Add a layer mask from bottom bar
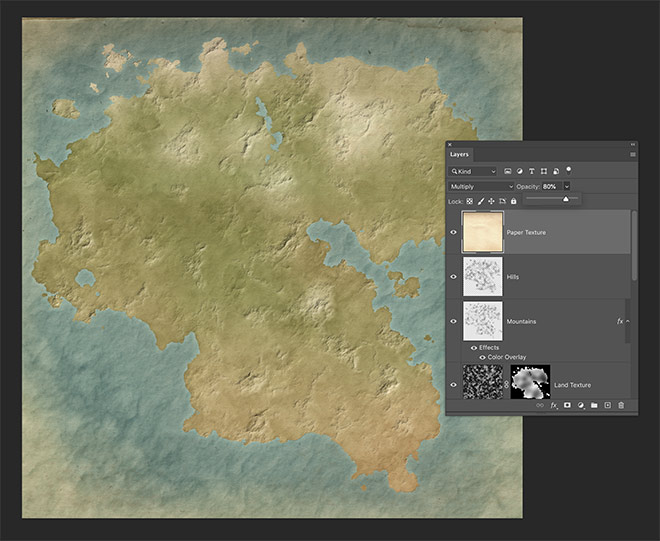 pos(566,405)
